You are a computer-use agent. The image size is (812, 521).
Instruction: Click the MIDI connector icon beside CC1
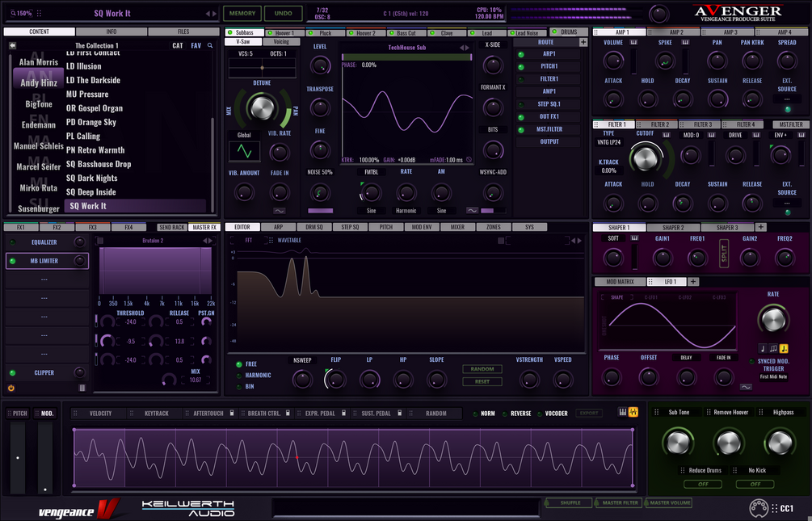point(759,508)
